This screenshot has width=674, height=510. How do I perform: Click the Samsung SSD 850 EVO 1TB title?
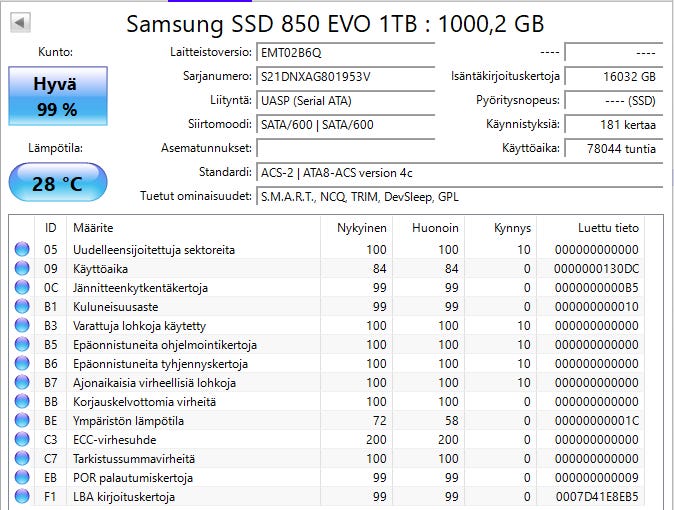coord(335,23)
